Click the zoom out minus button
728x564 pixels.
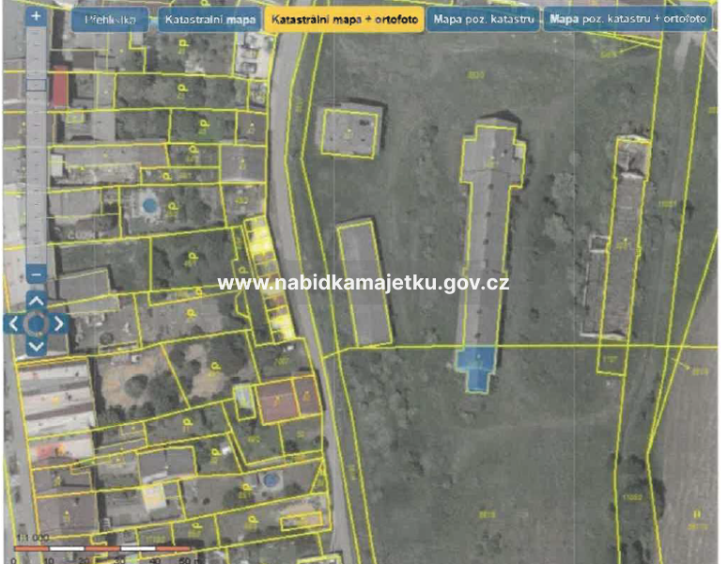[x=36, y=274]
